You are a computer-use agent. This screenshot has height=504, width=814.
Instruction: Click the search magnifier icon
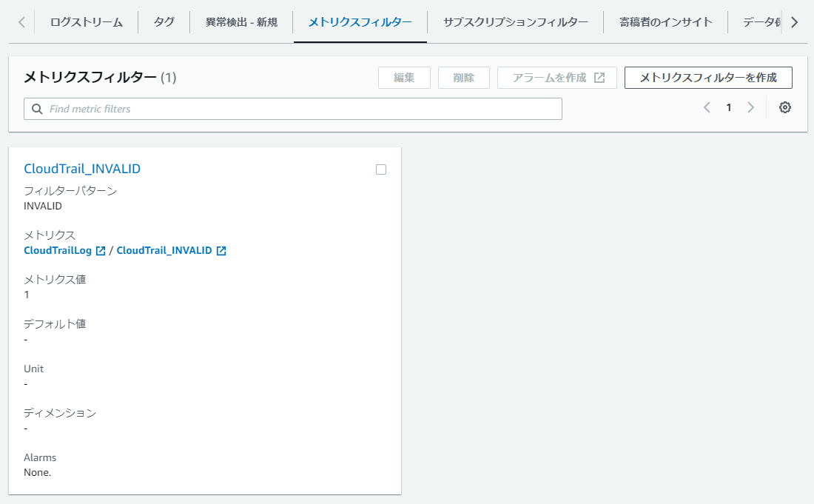[37, 109]
